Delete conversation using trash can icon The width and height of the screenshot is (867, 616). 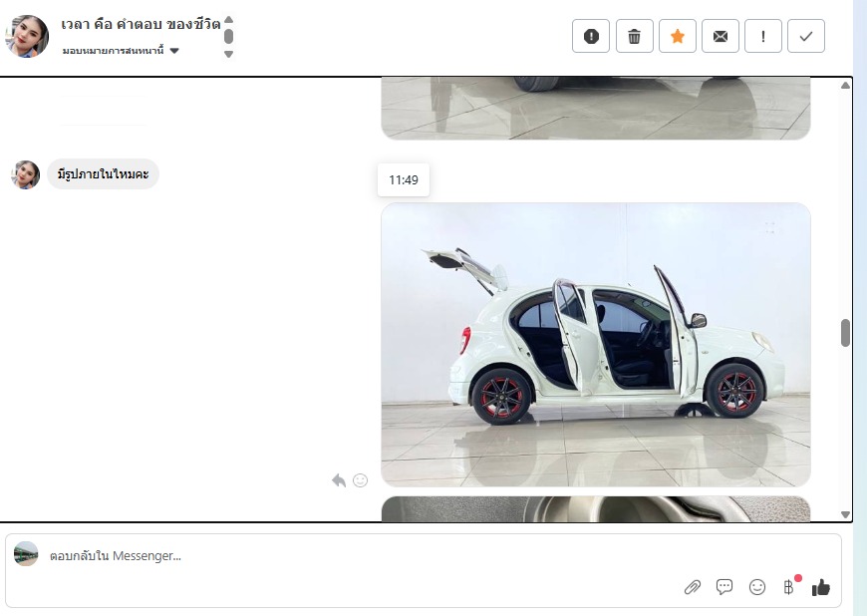634,36
